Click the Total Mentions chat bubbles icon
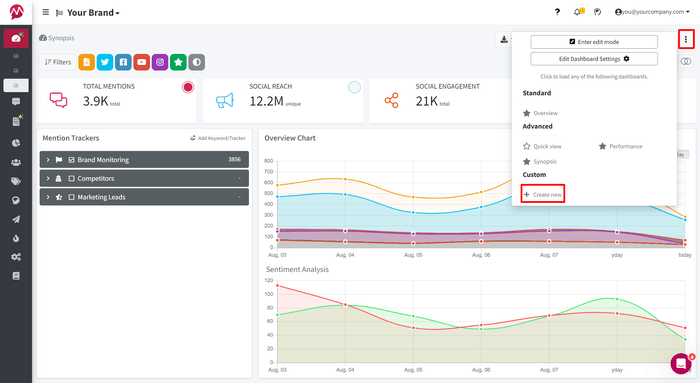This screenshot has height=383, width=700. (58, 100)
